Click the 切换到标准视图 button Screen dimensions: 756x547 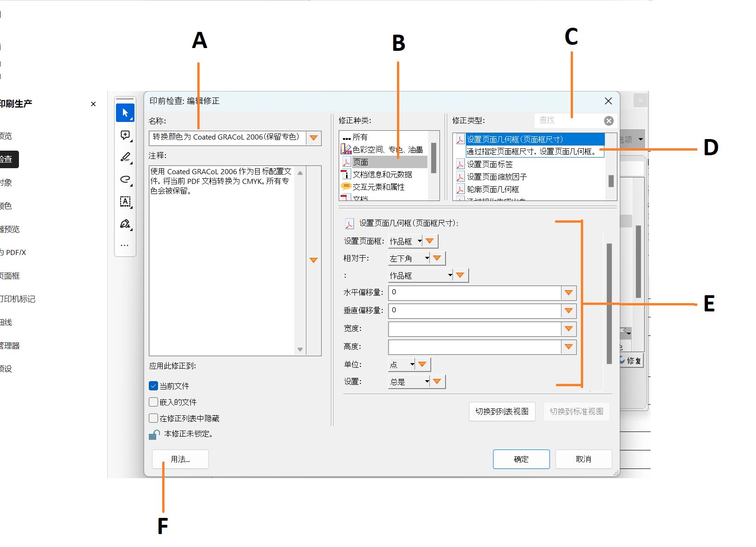[x=576, y=412]
